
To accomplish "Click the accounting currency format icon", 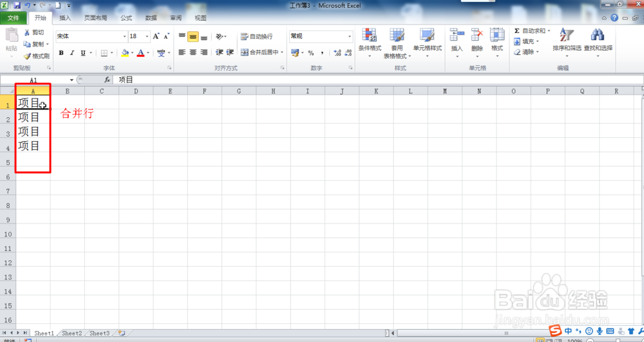I will pyautogui.click(x=295, y=53).
